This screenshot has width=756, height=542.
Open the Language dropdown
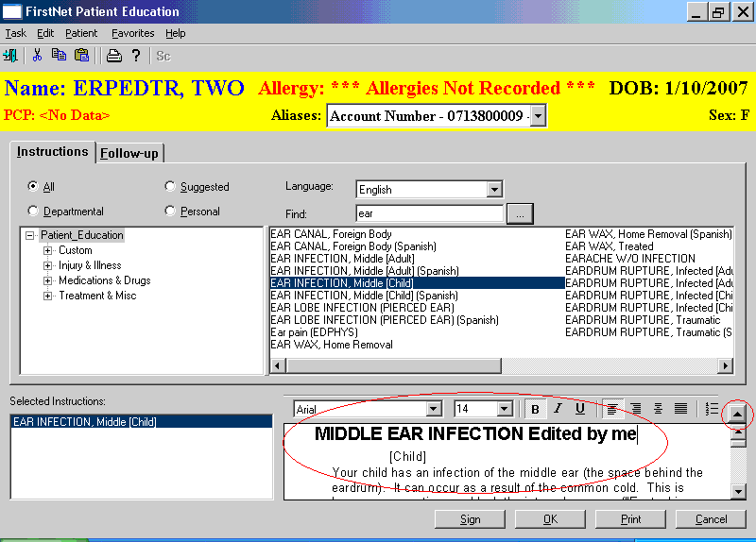pos(494,190)
